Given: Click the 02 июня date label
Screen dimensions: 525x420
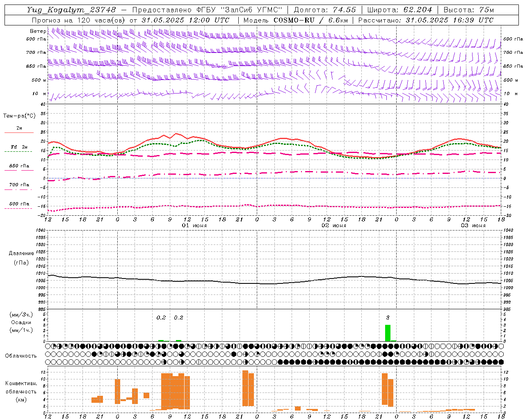Looking at the screenshot, I should (334, 226).
